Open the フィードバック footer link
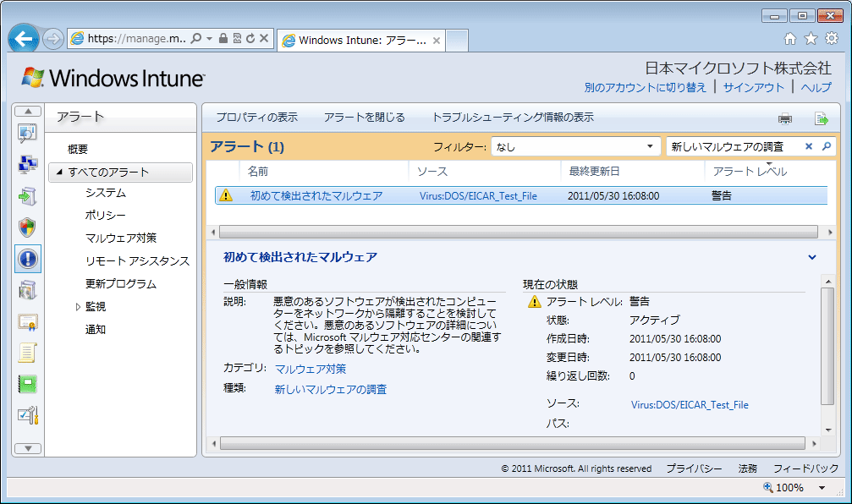The image size is (852, 504). (805, 468)
